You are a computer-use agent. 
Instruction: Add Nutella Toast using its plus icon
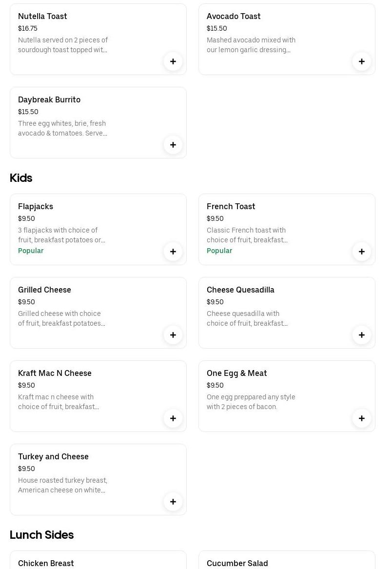pyautogui.click(x=173, y=61)
